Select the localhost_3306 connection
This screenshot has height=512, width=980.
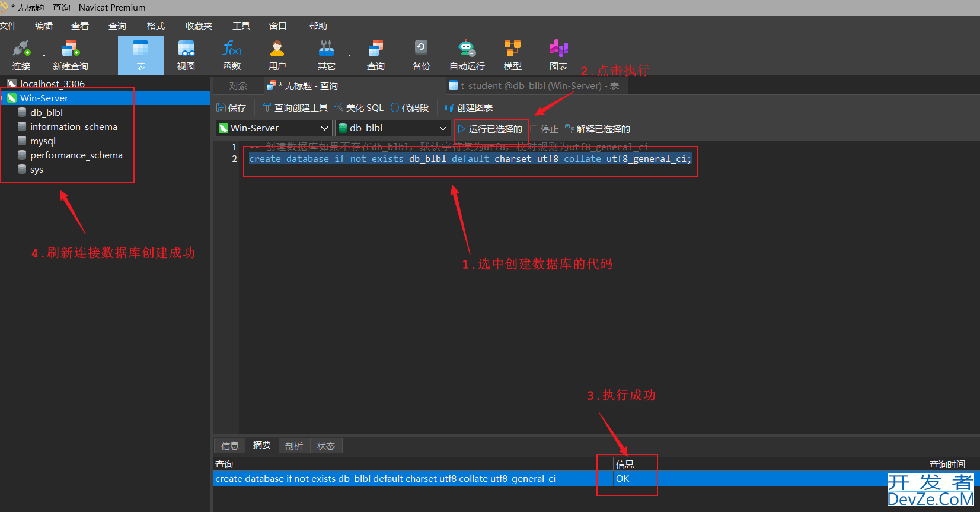coord(52,84)
